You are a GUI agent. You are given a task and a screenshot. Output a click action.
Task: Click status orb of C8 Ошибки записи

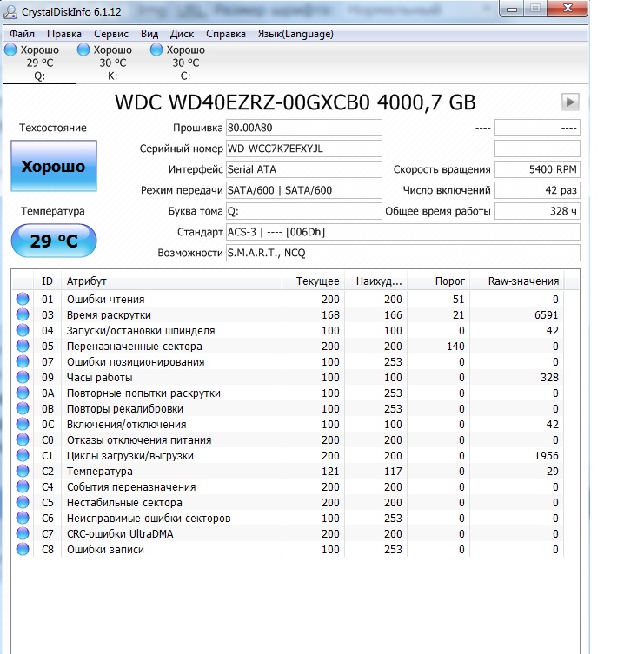pyautogui.click(x=23, y=549)
